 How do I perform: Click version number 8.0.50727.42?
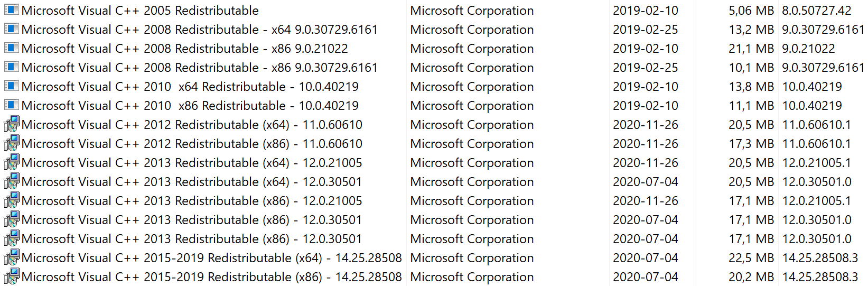click(x=817, y=11)
